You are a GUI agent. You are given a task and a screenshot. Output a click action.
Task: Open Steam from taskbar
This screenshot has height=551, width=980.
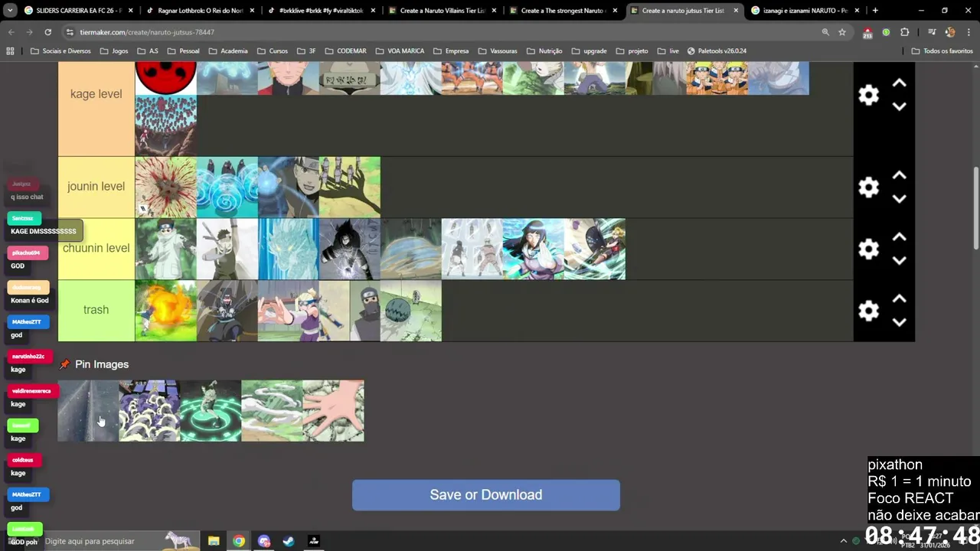coord(289,541)
